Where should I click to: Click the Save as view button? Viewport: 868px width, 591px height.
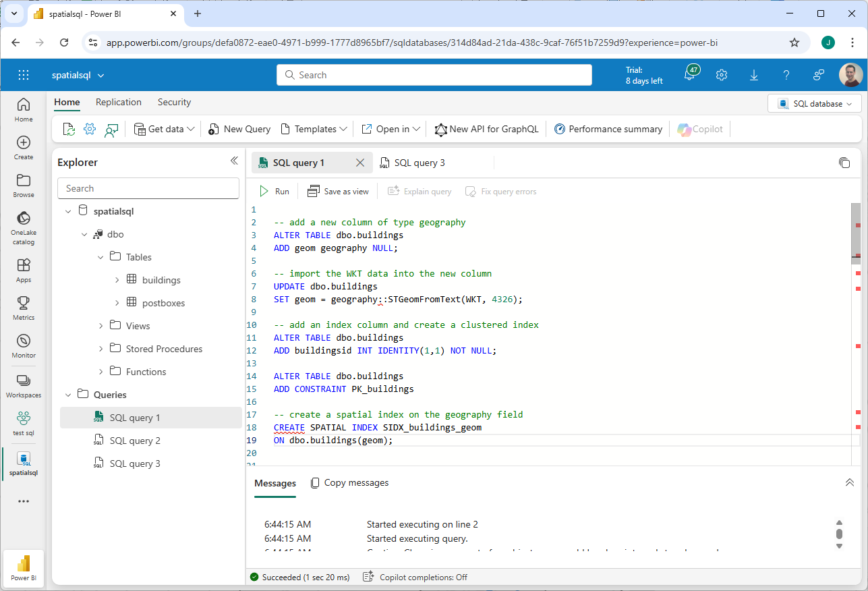click(x=339, y=192)
